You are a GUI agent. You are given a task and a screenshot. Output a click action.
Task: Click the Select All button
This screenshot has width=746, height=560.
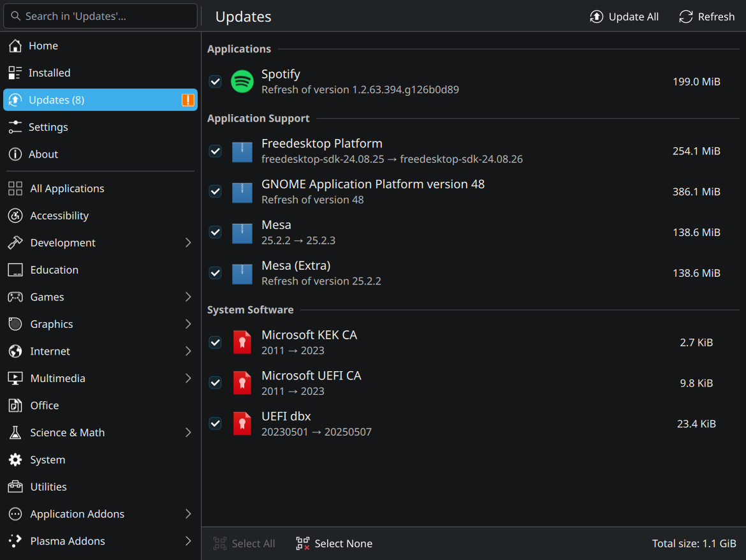click(244, 543)
